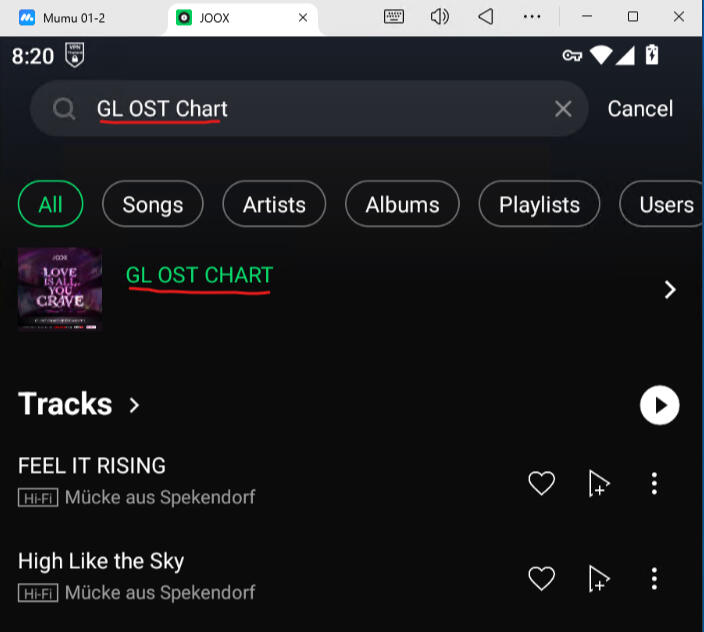Show Playlists results
Viewport: 704px width, 632px height.
[539, 205]
